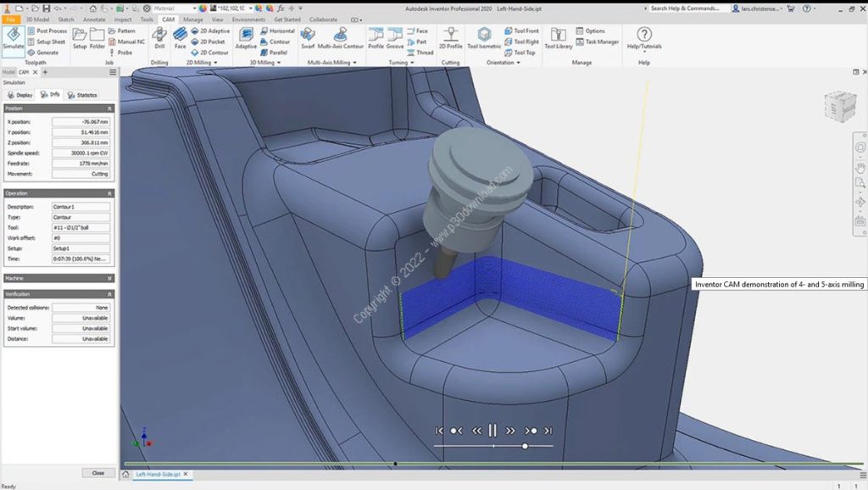Switch to the Display tab

point(23,95)
